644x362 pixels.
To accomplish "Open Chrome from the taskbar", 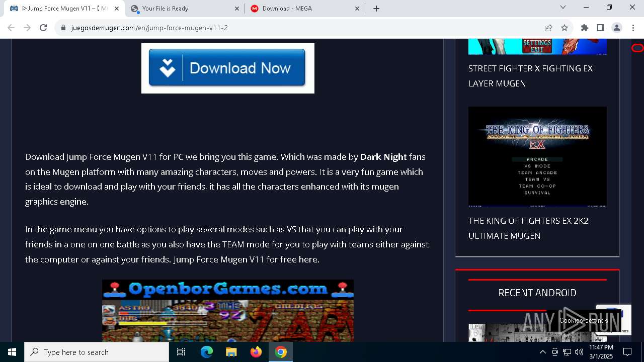I will click(x=281, y=352).
